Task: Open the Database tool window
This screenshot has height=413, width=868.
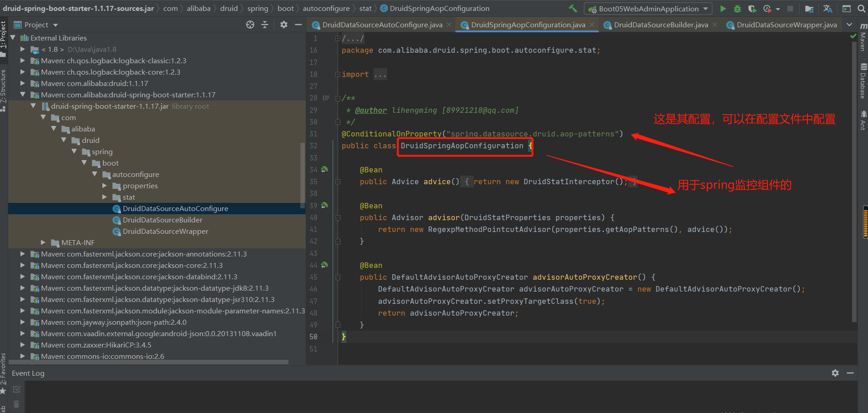Action: (863, 81)
